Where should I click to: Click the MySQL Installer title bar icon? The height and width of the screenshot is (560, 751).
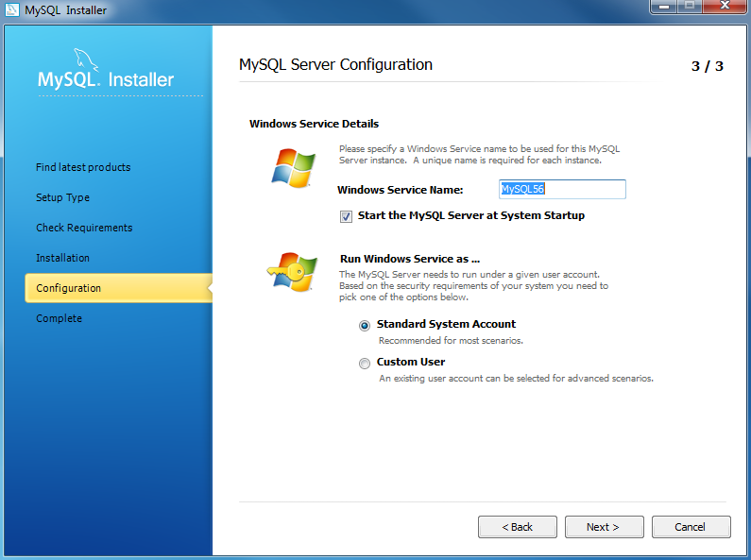point(11,9)
